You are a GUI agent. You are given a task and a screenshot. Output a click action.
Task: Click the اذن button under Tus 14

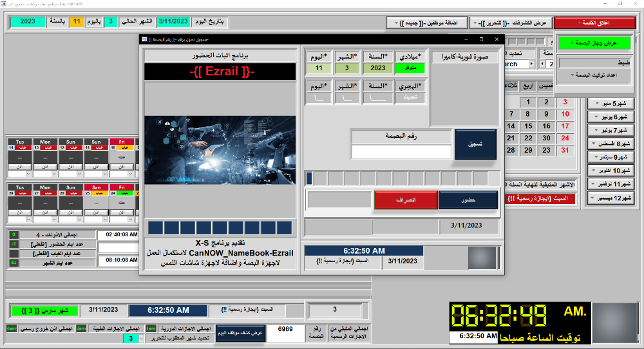[x=20, y=167]
